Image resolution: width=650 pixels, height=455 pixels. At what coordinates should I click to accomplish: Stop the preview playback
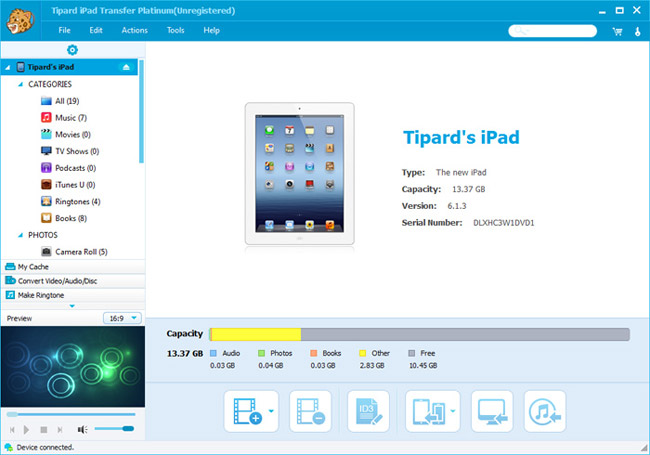coord(44,430)
